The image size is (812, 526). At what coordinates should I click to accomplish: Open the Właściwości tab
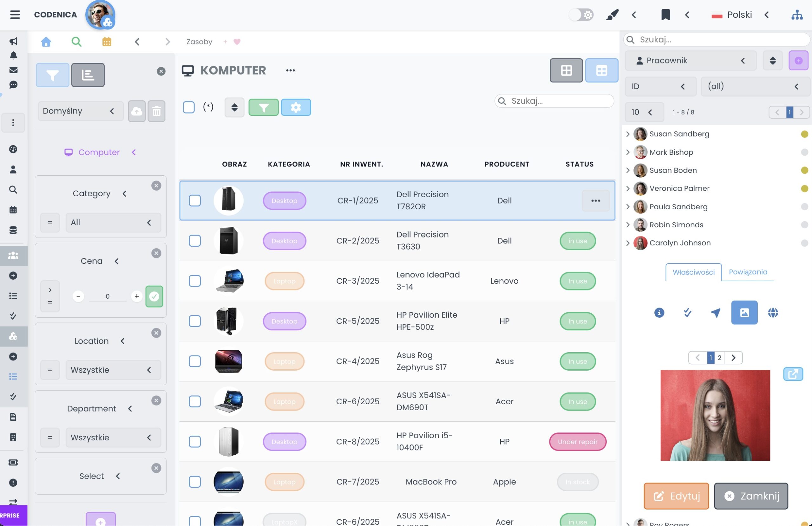point(693,272)
